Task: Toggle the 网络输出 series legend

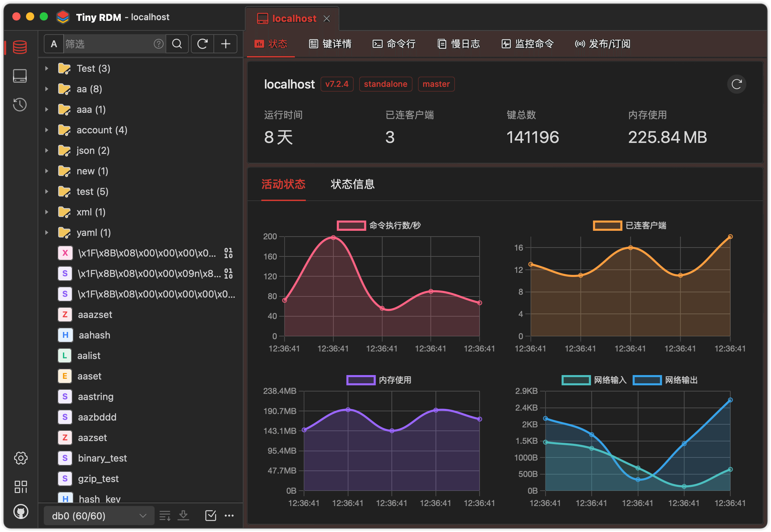Action: coord(665,380)
